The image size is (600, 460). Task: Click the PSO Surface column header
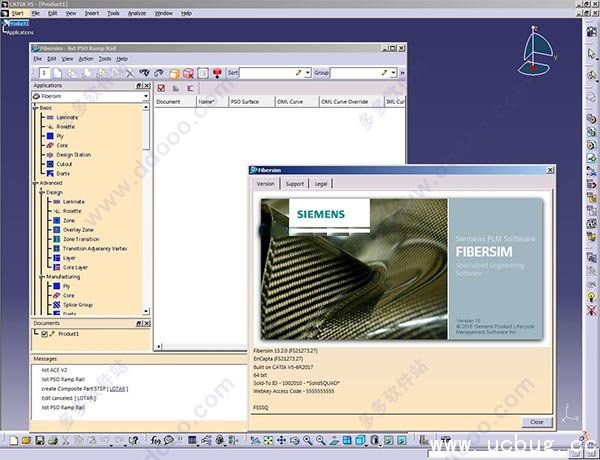(245, 101)
